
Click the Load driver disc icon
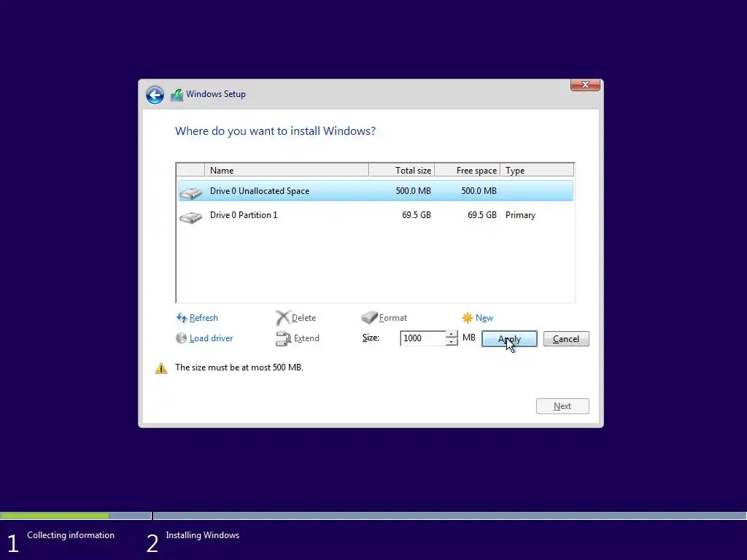tap(181, 338)
